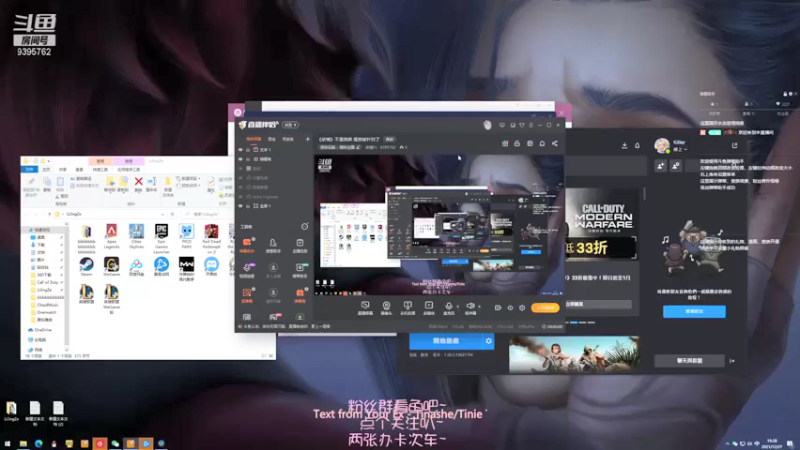800x450 pixels.
Task: Switch to the Share ribbon tab in Explorer
Action: point(63,169)
